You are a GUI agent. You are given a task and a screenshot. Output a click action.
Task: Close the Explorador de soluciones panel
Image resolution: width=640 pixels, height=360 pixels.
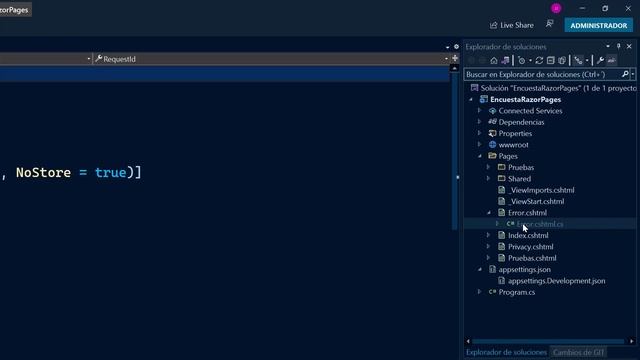[629, 46]
